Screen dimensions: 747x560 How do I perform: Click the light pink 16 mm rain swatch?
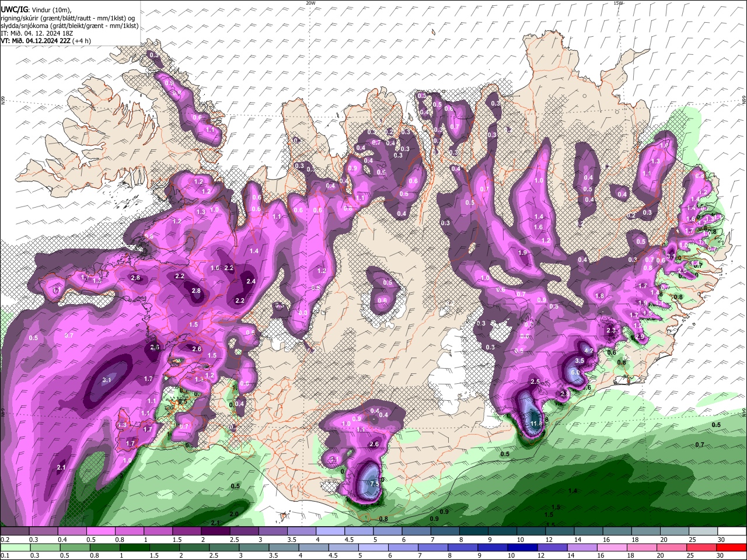click(x=612, y=548)
